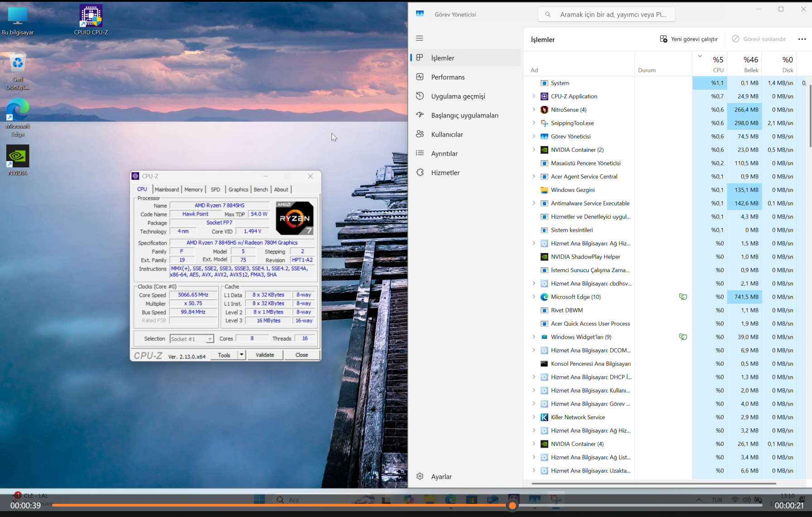Select the CPUID CPU-Z desktop shortcut
812x517 pixels.
point(91,20)
